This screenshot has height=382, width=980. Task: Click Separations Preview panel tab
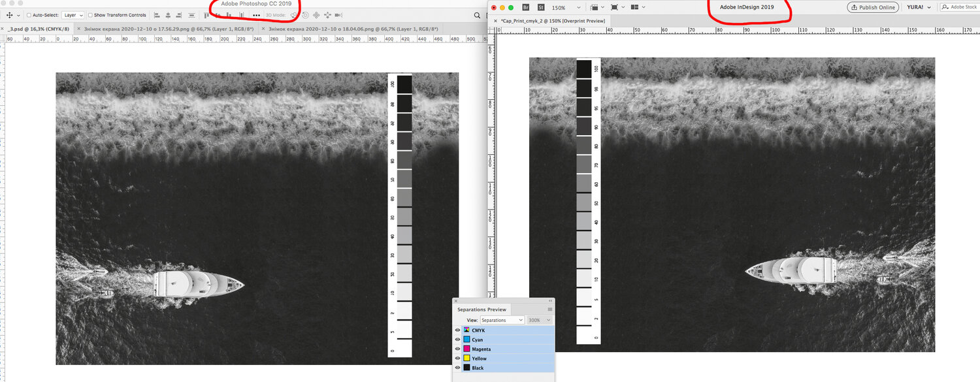482,310
